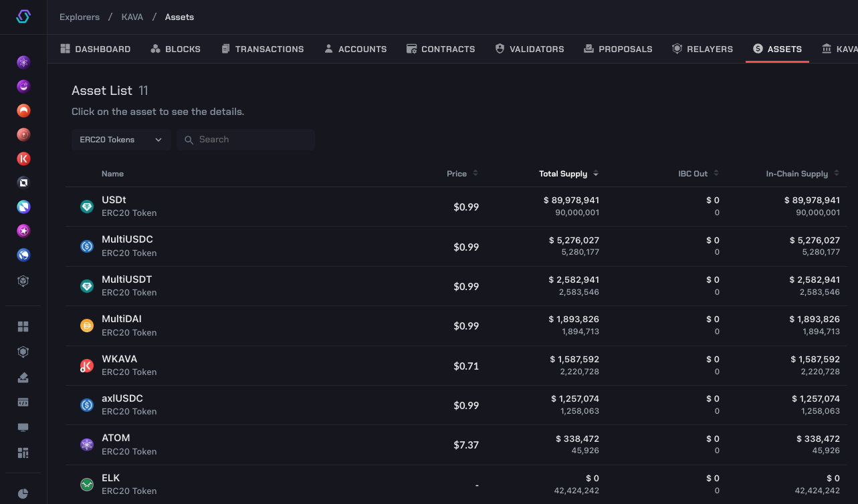The width and height of the screenshot is (858, 504).
Task: Select the salmon coin chain icon in sidebar
Action: click(23, 134)
